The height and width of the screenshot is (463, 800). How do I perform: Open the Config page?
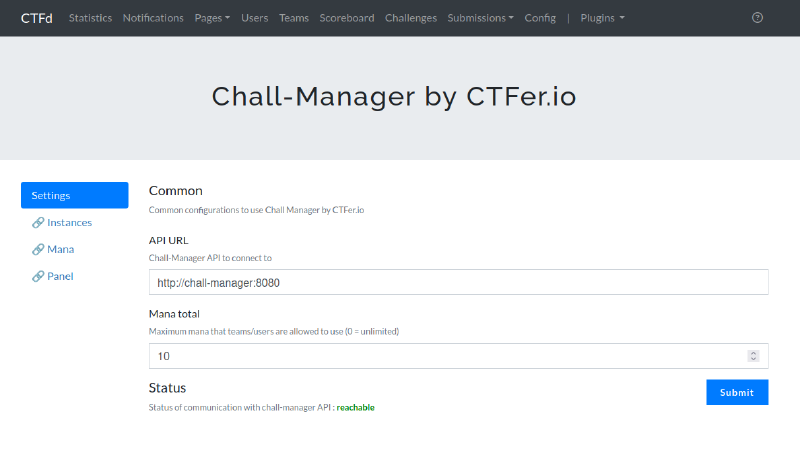tap(540, 18)
